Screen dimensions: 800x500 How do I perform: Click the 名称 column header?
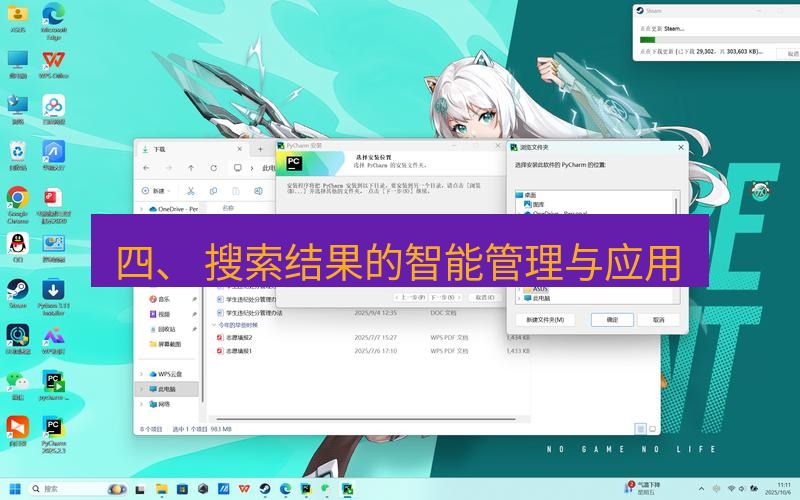[x=229, y=208]
